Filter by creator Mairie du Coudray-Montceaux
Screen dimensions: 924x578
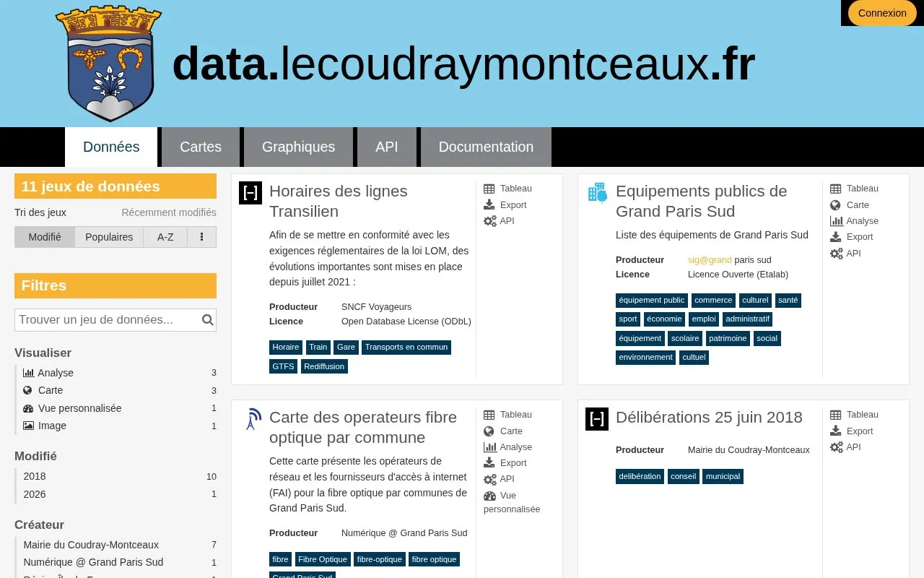[120, 545]
